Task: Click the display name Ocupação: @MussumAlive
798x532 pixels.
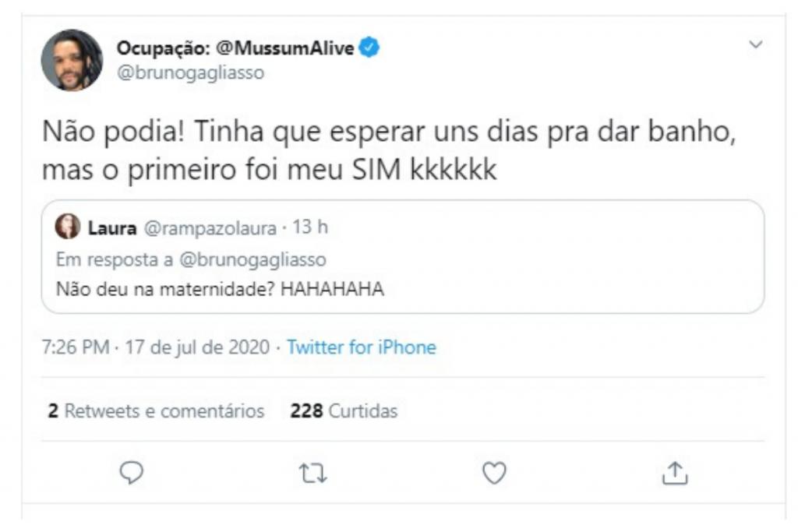Action: 235,49
